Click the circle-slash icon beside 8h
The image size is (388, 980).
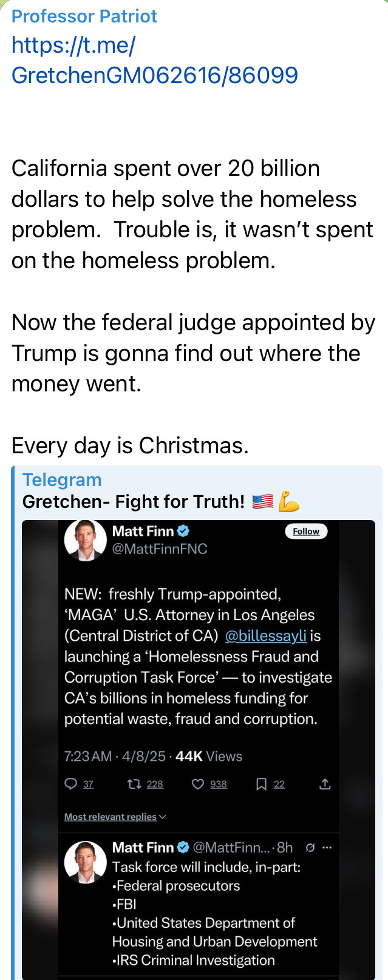click(x=310, y=848)
